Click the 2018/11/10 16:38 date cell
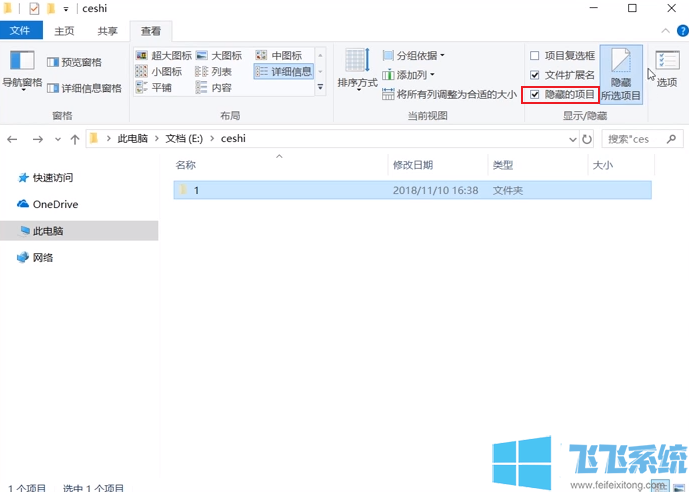 [435, 190]
